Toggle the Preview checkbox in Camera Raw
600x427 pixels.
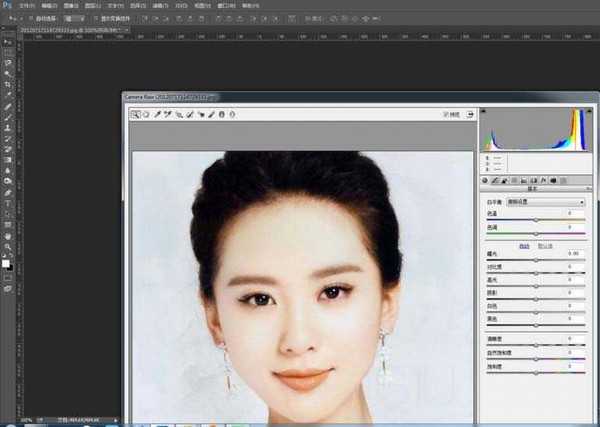pos(446,115)
